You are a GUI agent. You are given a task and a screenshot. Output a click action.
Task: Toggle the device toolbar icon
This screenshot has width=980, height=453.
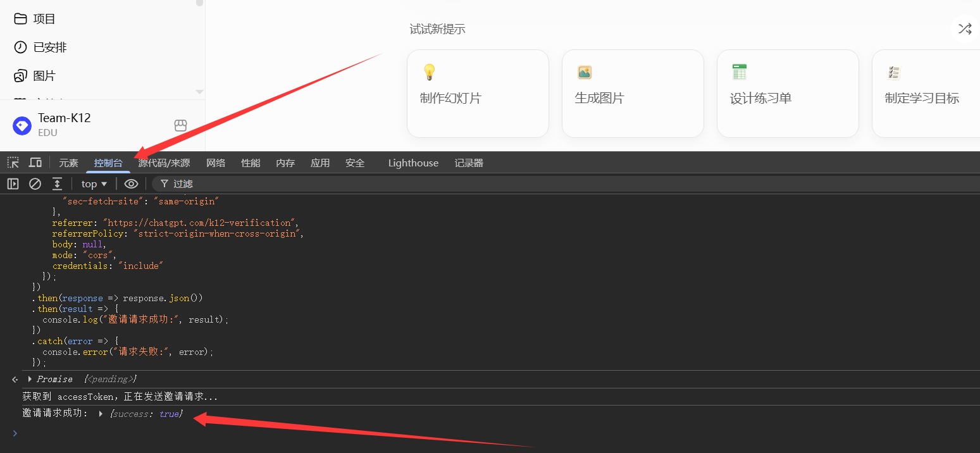pyautogui.click(x=35, y=163)
